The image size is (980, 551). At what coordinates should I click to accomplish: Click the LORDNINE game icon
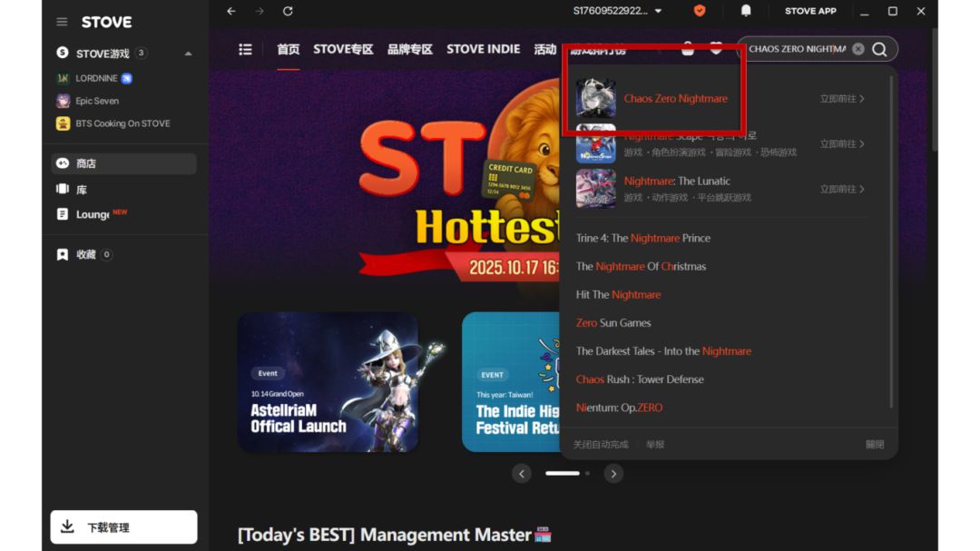coord(64,78)
